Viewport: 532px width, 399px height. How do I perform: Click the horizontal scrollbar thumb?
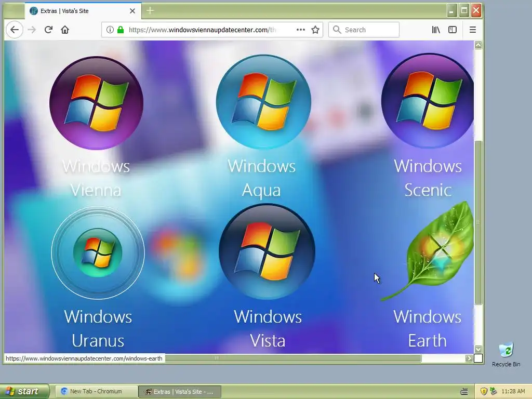[x=293, y=358]
